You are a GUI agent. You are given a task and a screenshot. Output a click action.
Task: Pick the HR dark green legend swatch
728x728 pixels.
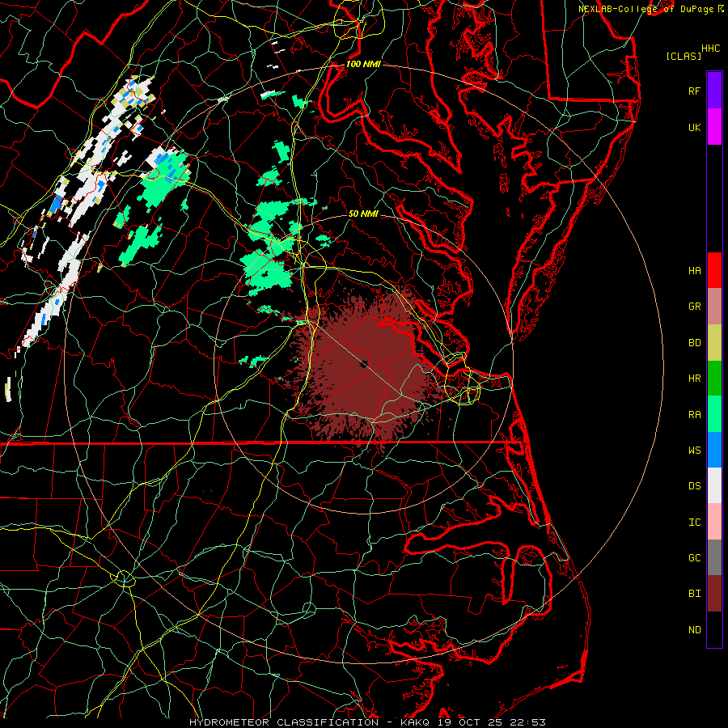pyautogui.click(x=714, y=379)
